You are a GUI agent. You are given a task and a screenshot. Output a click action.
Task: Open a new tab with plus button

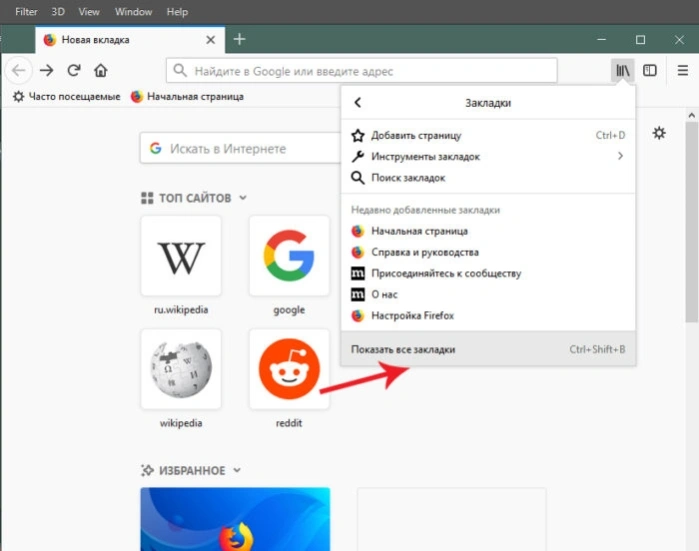(x=239, y=39)
